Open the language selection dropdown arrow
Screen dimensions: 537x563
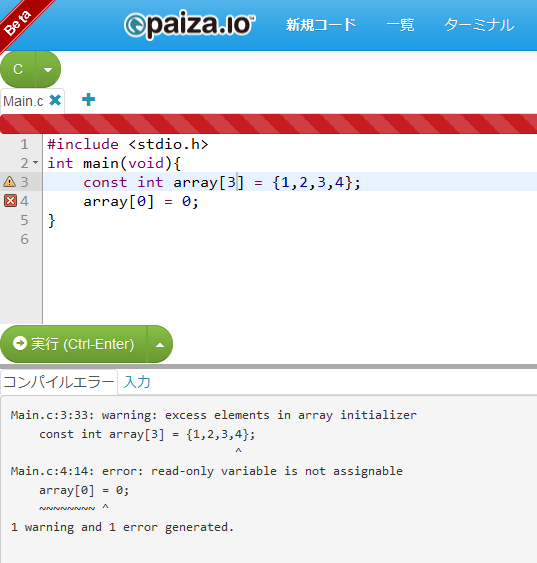[48, 69]
